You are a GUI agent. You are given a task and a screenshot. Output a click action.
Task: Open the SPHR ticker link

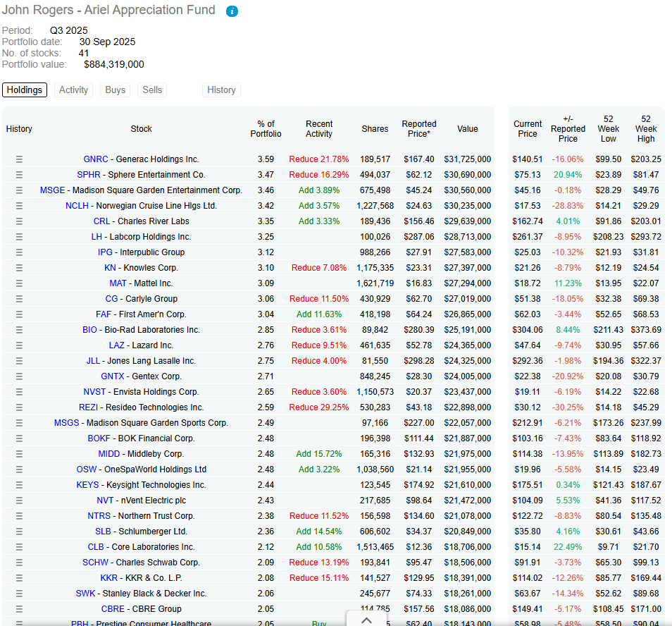tap(89, 175)
